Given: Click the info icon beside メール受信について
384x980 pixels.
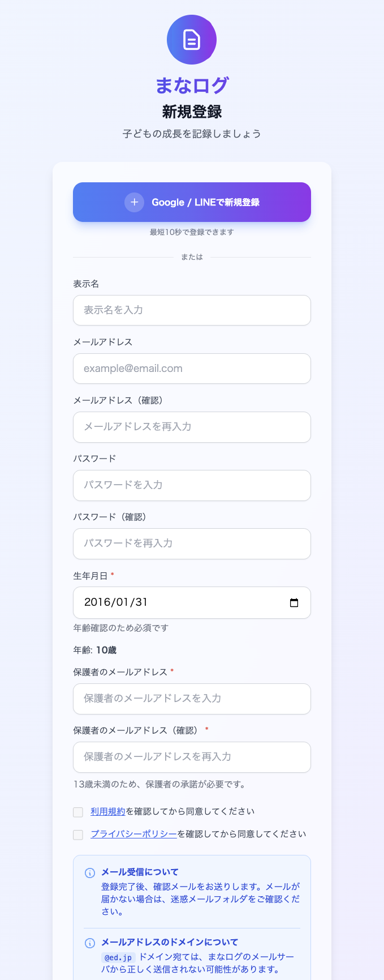Looking at the screenshot, I should [89, 872].
